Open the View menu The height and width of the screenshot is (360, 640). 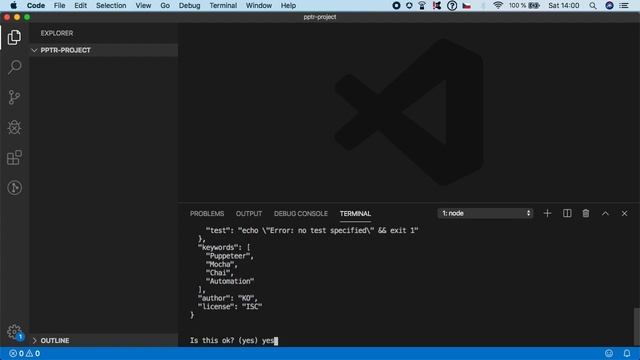pos(143,6)
